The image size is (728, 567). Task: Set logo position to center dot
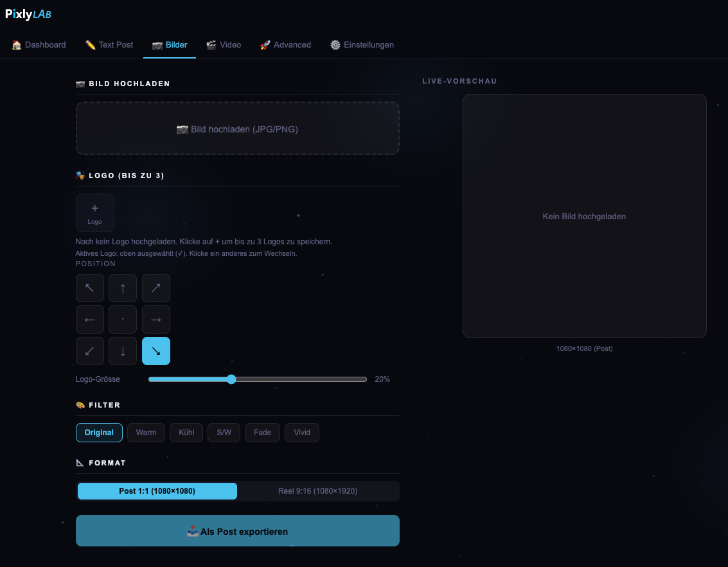click(x=123, y=319)
